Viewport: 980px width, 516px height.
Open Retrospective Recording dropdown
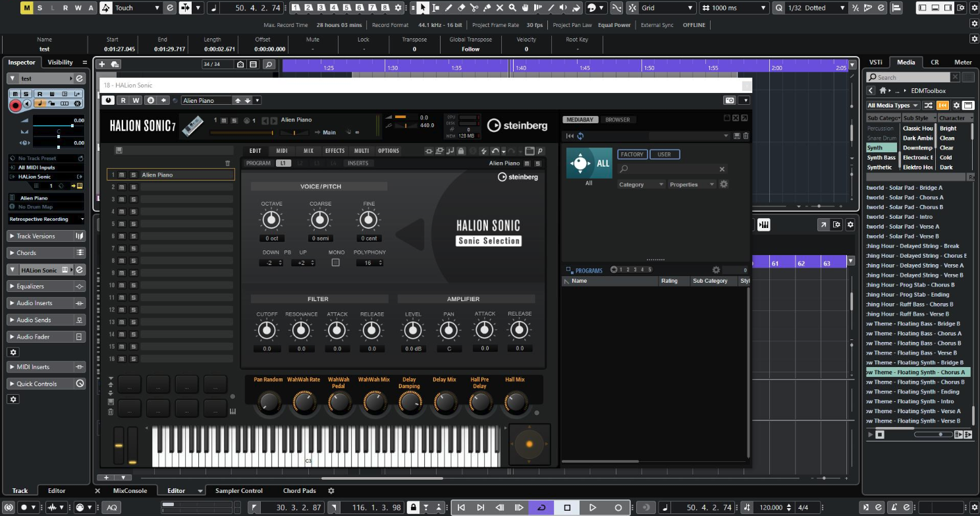tap(47, 219)
